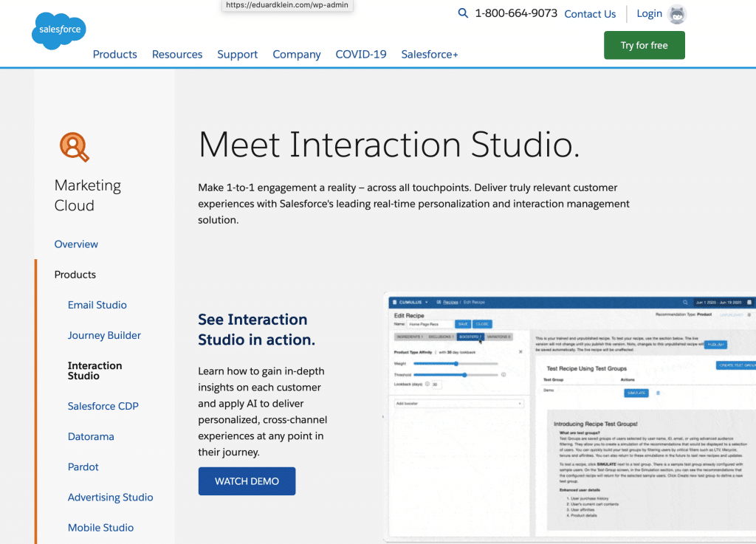
Task: Open the Resources navigation menu
Action: click(x=177, y=55)
